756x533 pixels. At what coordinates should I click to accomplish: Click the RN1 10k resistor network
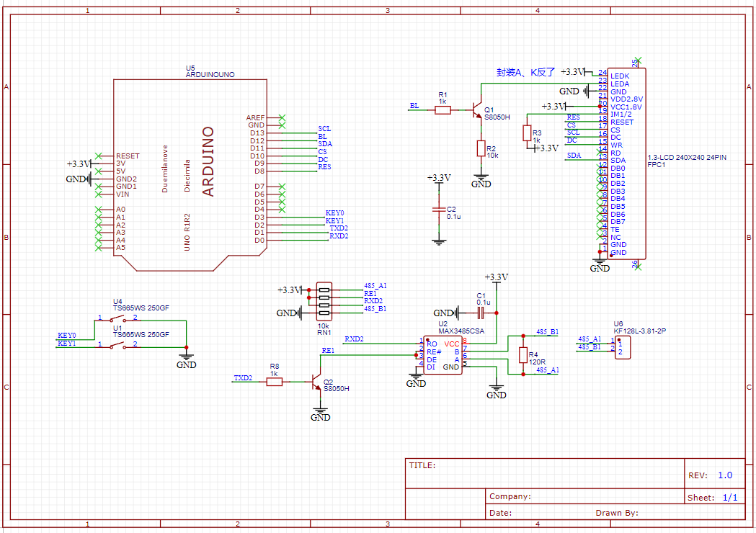point(324,302)
